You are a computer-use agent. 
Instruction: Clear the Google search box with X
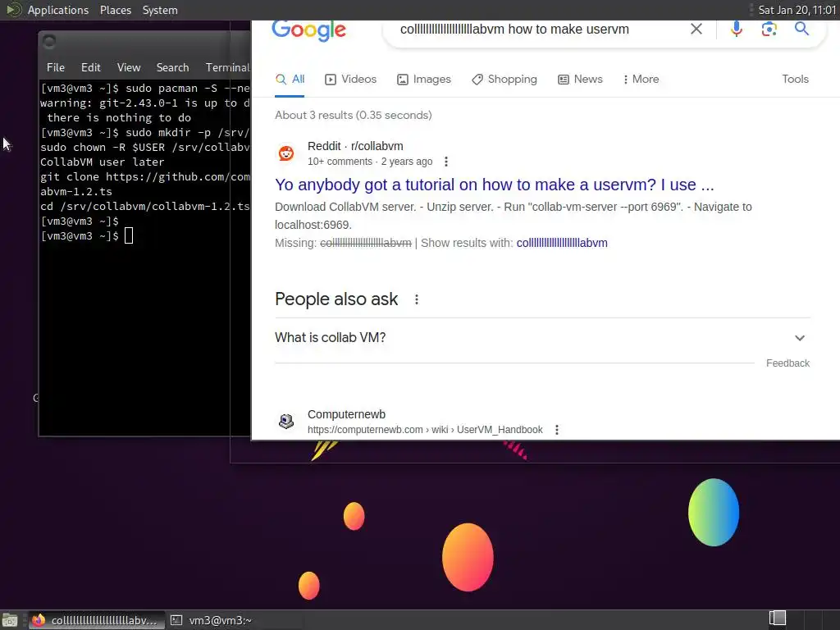click(x=696, y=29)
